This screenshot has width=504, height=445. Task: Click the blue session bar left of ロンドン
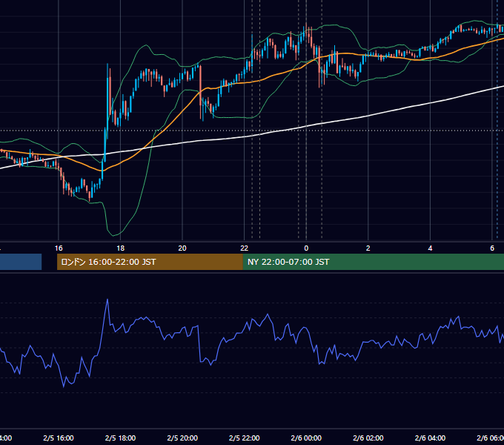pos(21,262)
